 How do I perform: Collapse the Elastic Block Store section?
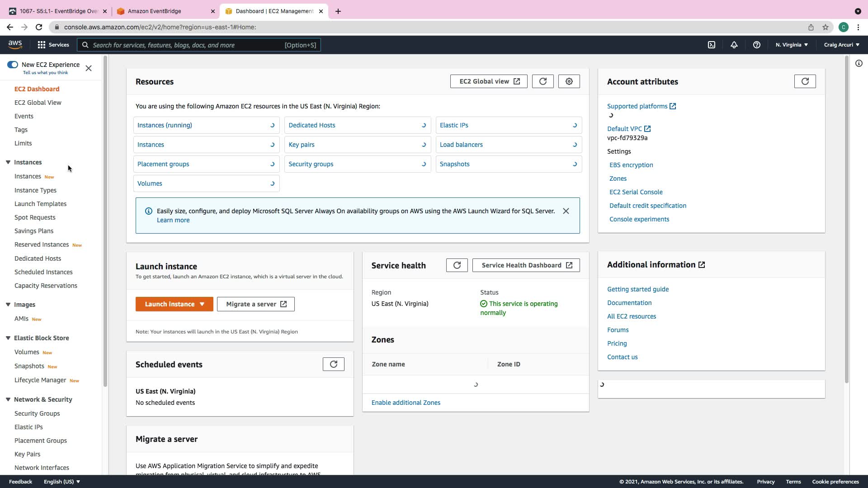coord(8,338)
